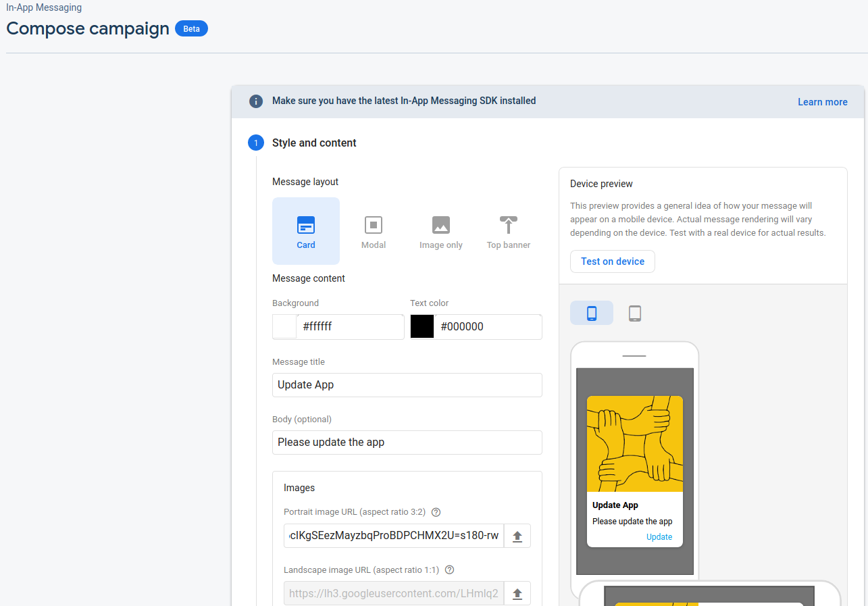This screenshot has width=868, height=606.
Task: Open the black text color swatch
Action: coord(422,327)
